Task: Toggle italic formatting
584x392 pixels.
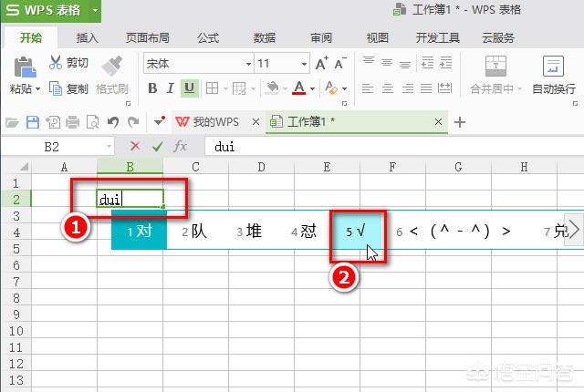Action: [x=171, y=88]
